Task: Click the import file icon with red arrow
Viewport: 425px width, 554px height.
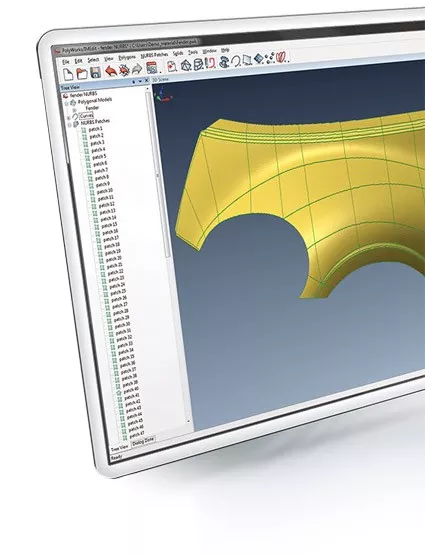Action: coord(172,66)
